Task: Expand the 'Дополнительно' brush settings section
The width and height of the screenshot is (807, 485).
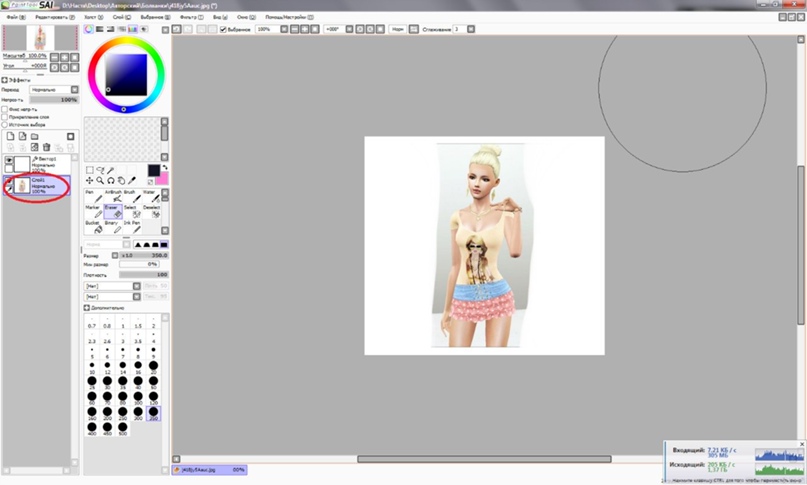Action: pos(87,308)
